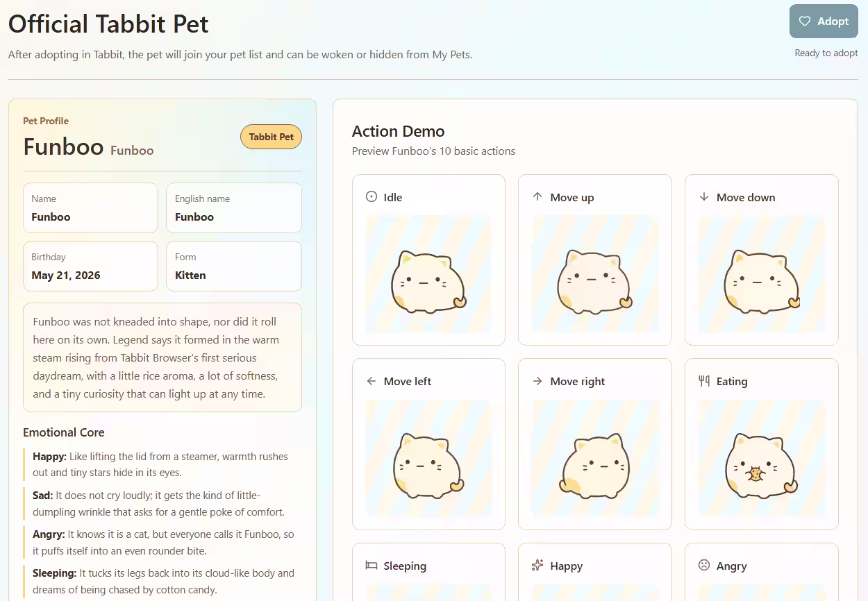Click the Move down arrow icon
The height and width of the screenshot is (601, 868).
[x=704, y=197]
